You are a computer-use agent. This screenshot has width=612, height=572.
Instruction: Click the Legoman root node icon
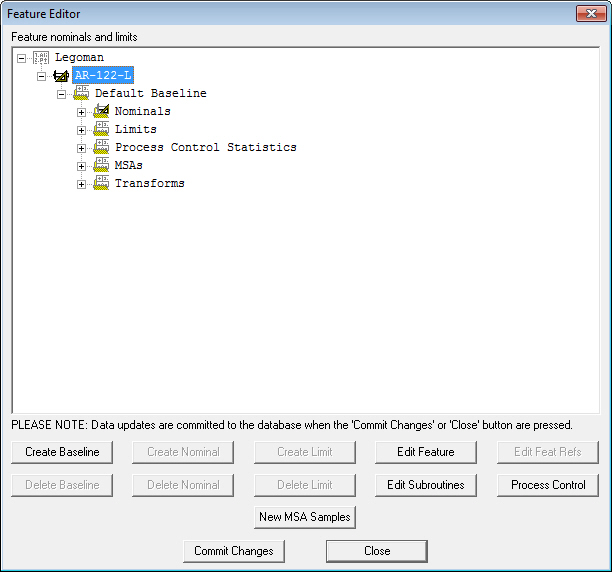pos(41,58)
